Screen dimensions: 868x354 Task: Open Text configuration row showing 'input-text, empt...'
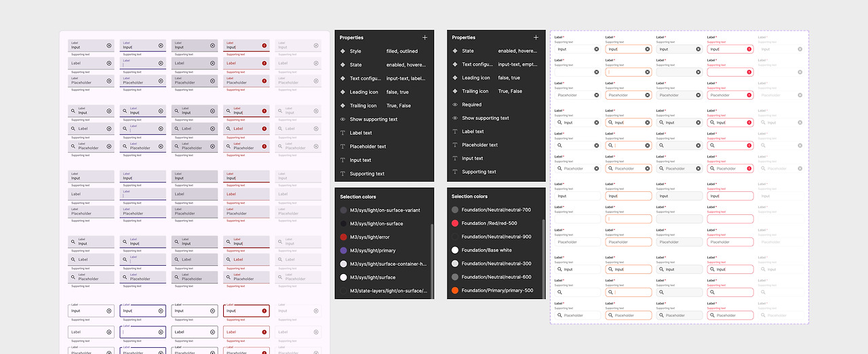[x=496, y=64]
